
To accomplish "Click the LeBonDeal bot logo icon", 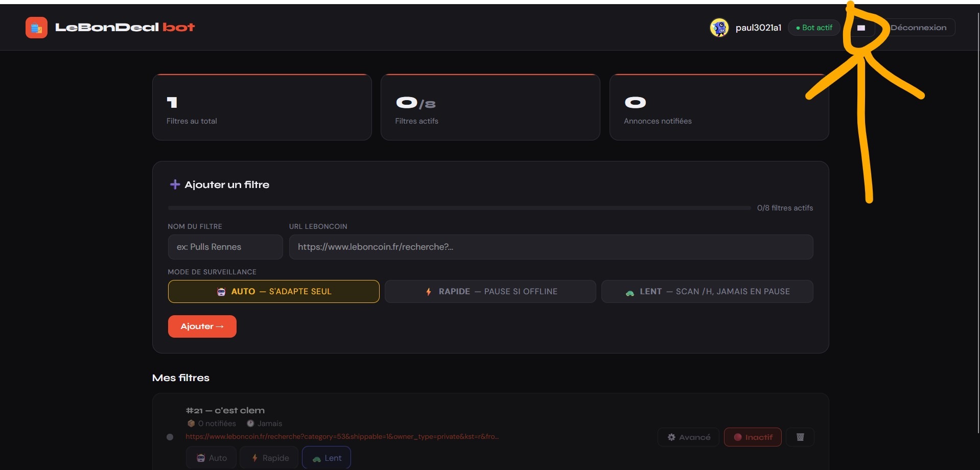I will coord(36,28).
